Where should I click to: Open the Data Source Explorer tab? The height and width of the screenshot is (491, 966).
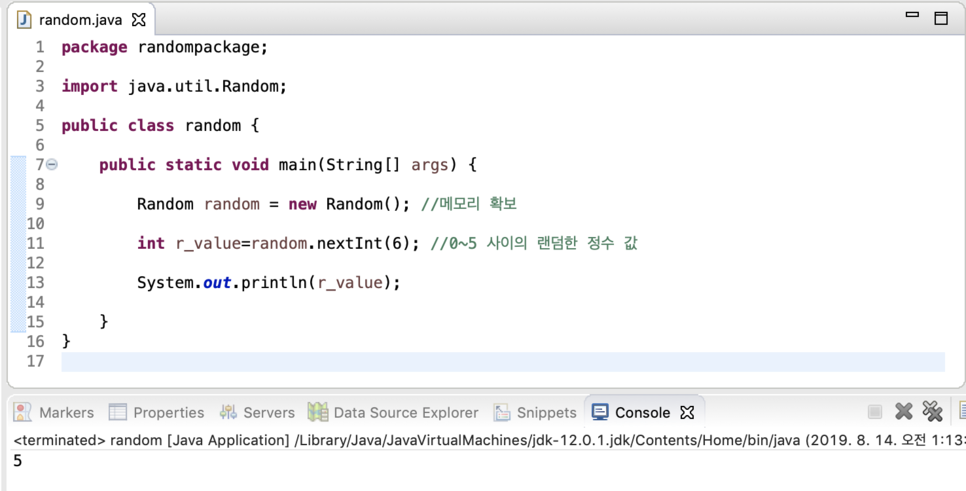pyautogui.click(x=393, y=412)
